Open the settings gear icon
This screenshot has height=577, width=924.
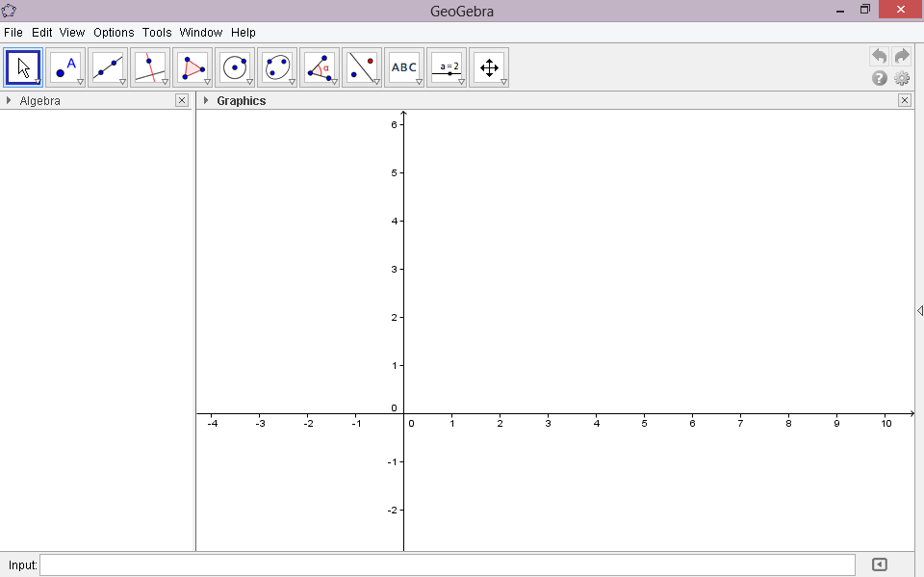click(902, 78)
